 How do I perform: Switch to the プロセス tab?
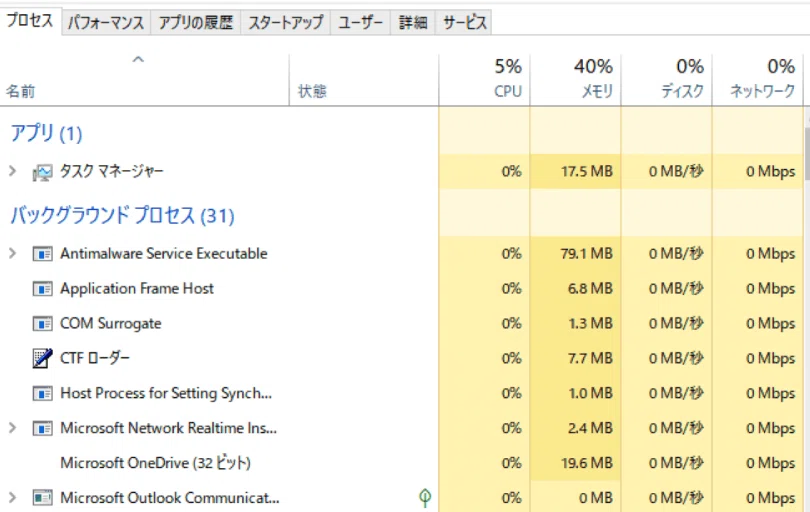(x=30, y=21)
